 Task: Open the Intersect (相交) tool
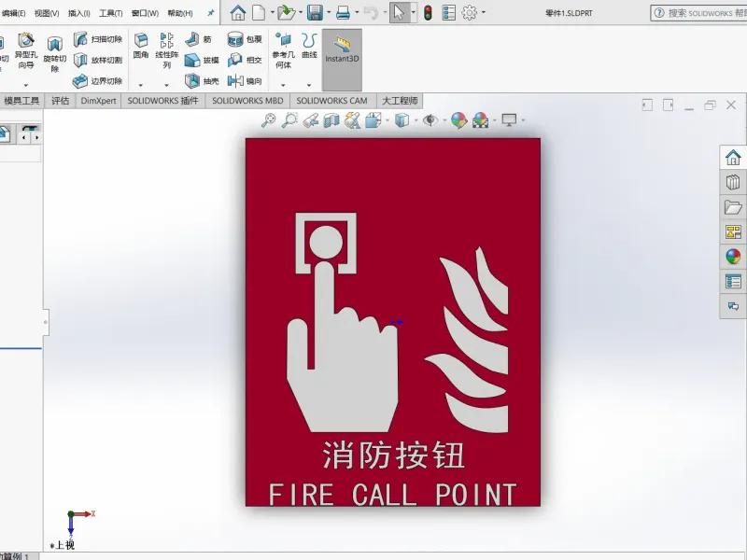pos(245,60)
